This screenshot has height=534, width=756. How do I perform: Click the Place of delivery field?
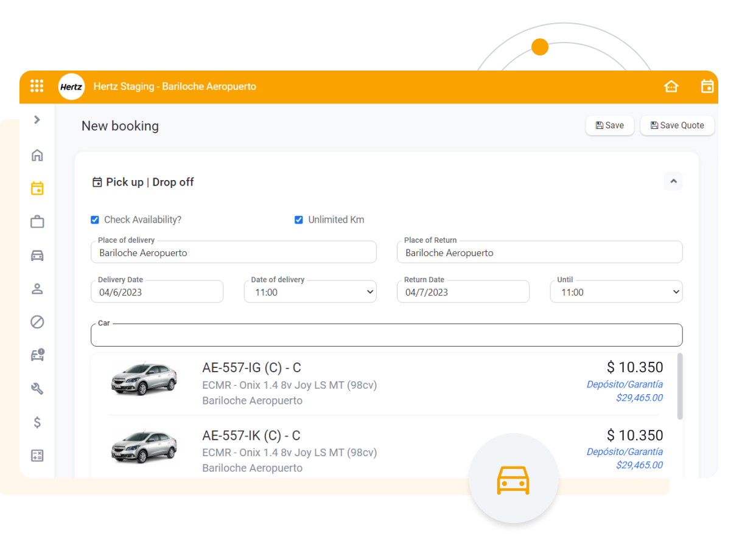[233, 253]
